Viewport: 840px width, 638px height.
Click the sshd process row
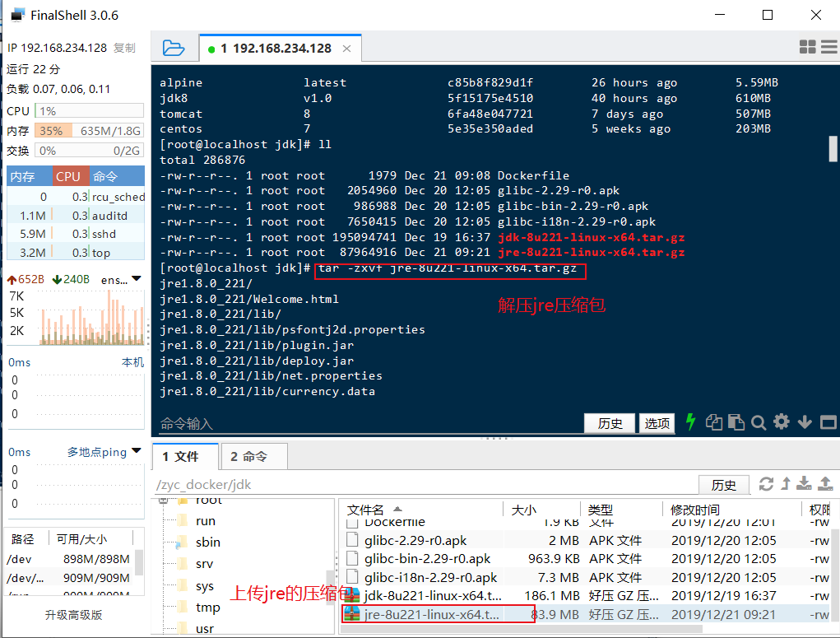76,234
